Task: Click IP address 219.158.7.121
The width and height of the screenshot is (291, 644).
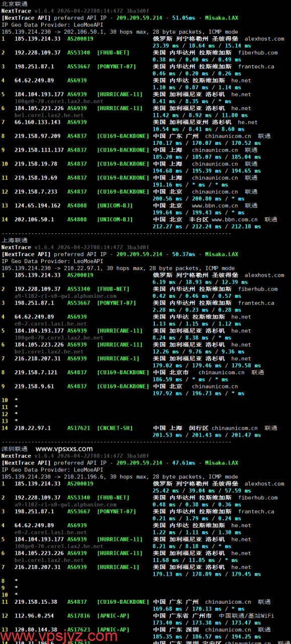Action: 36,372
